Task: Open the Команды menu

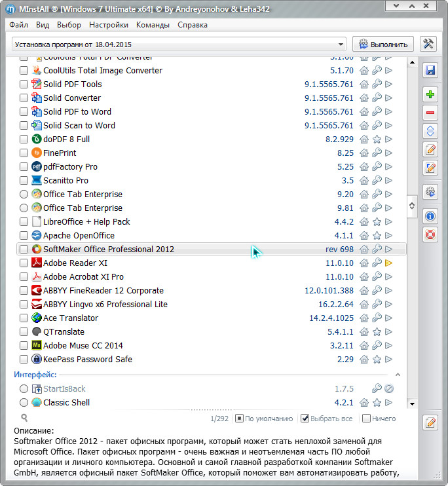Action: click(153, 25)
